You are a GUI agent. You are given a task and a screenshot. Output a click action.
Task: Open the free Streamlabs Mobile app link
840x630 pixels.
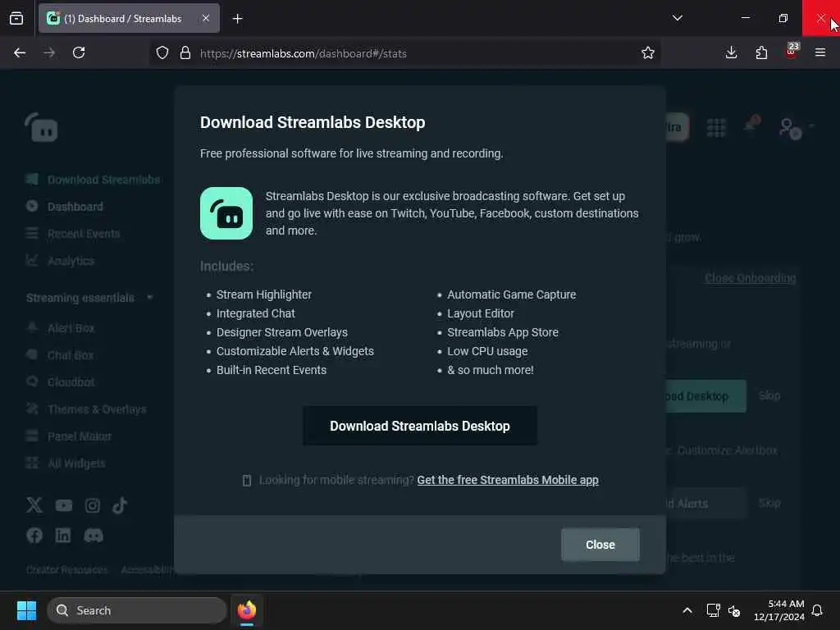[x=507, y=480]
